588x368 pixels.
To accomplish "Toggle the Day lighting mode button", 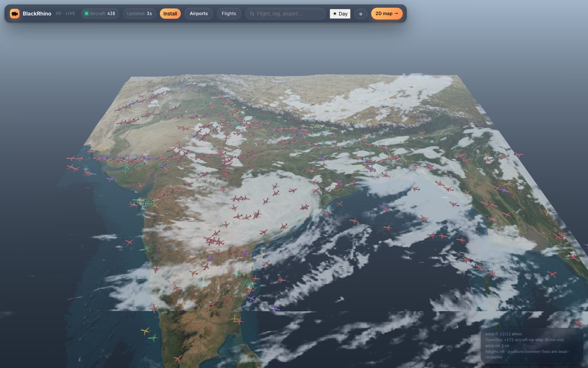I will pyautogui.click(x=340, y=14).
